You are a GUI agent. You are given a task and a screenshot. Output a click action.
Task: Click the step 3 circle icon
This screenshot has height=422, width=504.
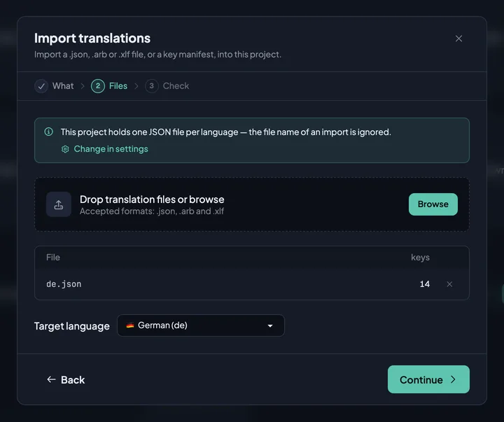pyautogui.click(x=152, y=86)
